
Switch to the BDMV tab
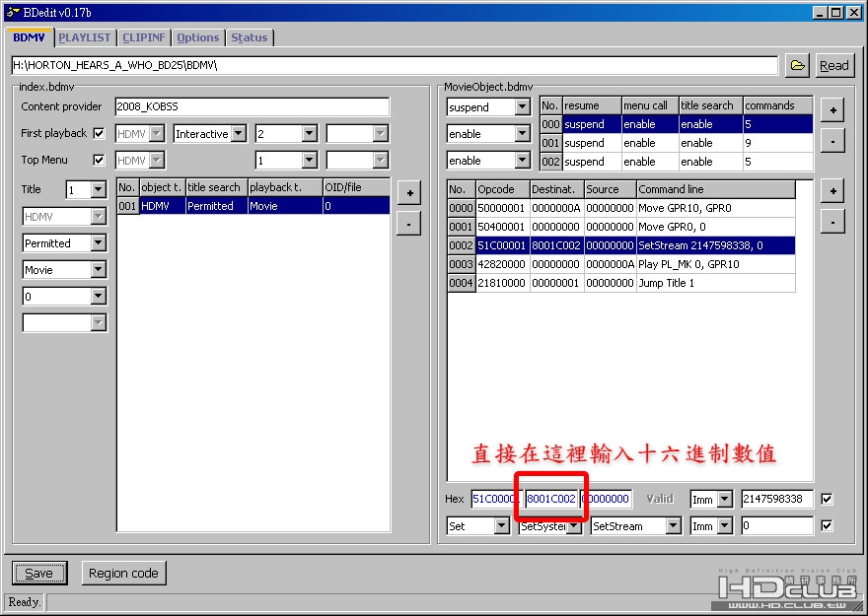click(x=29, y=37)
